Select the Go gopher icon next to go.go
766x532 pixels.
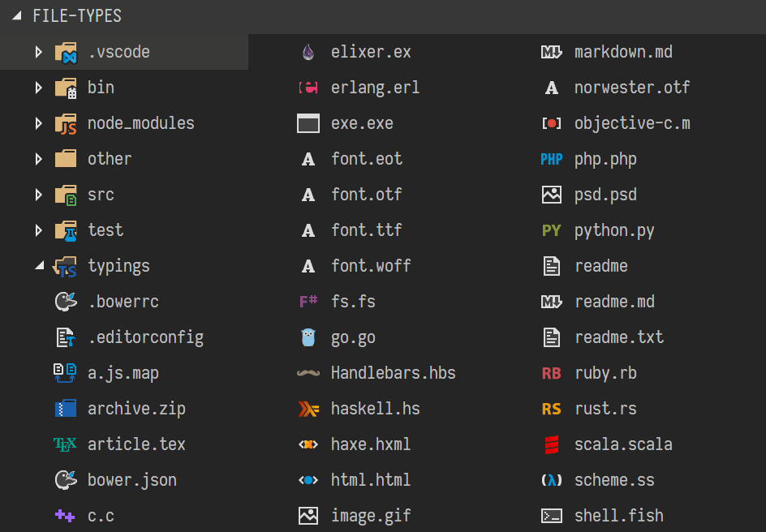(x=308, y=337)
